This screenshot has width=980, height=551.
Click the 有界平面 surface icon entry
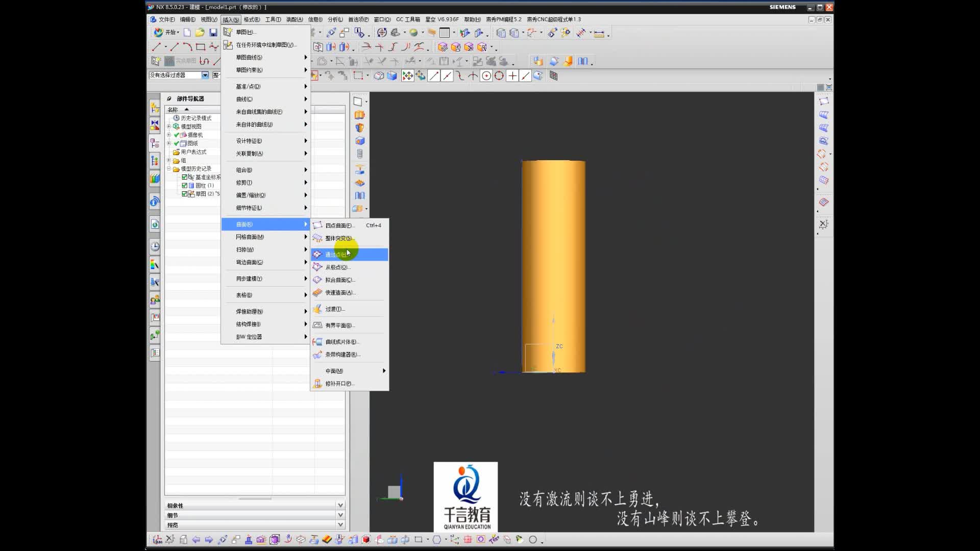339,325
